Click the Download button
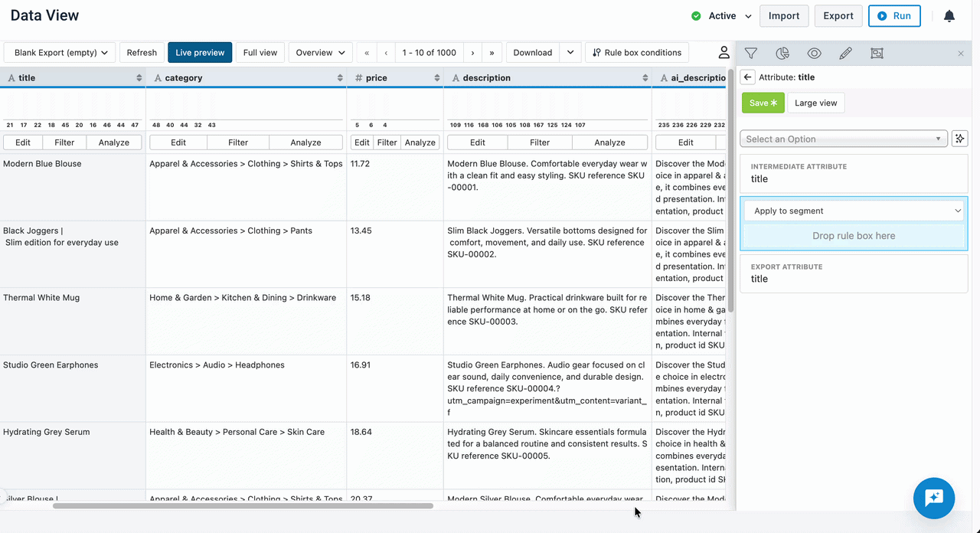Viewport: 980px width, 533px height. (x=533, y=53)
